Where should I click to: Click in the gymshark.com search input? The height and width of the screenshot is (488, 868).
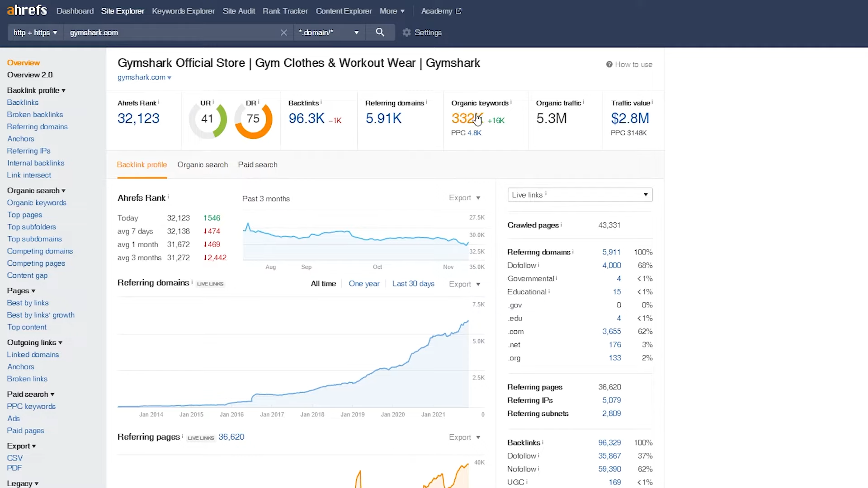pyautogui.click(x=172, y=33)
